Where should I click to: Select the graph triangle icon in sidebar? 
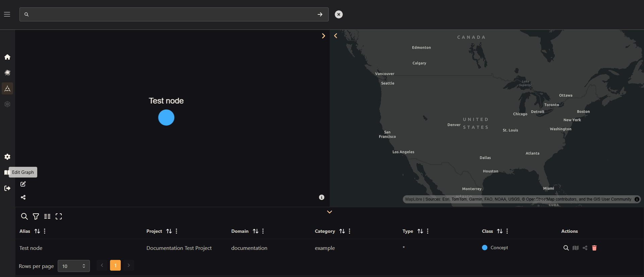click(x=7, y=88)
